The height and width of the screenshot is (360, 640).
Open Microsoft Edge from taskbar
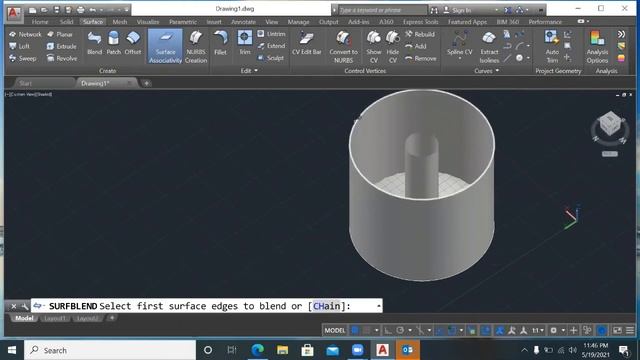pyautogui.click(x=257, y=350)
